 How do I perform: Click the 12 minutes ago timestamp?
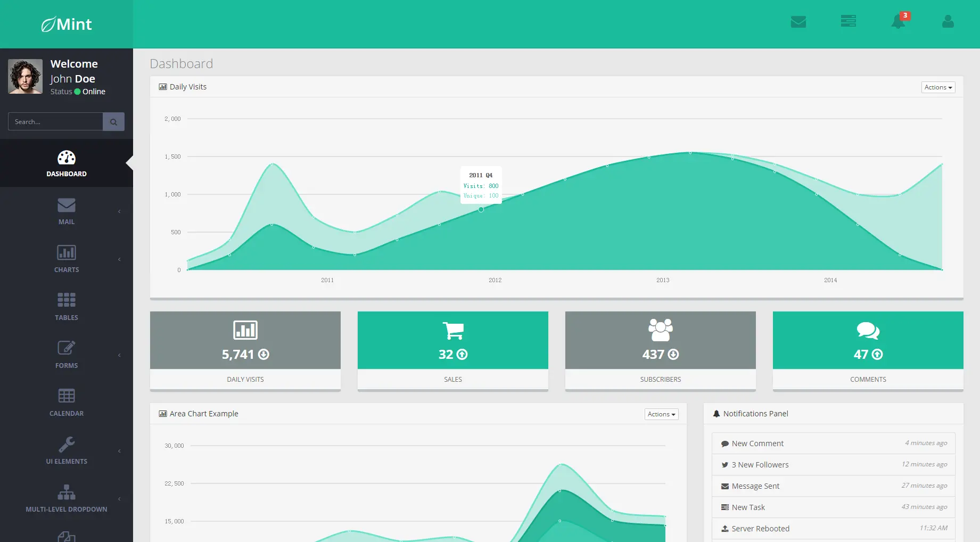(924, 464)
